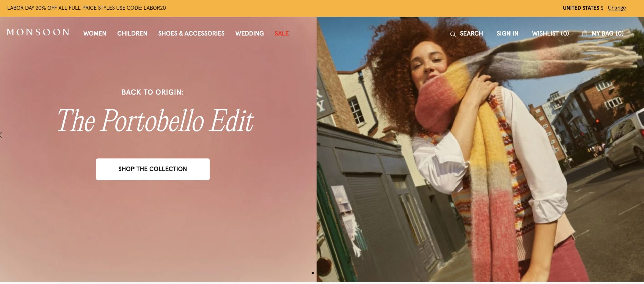Open the Women menu
Image resolution: width=644 pixels, height=284 pixels.
(95, 33)
